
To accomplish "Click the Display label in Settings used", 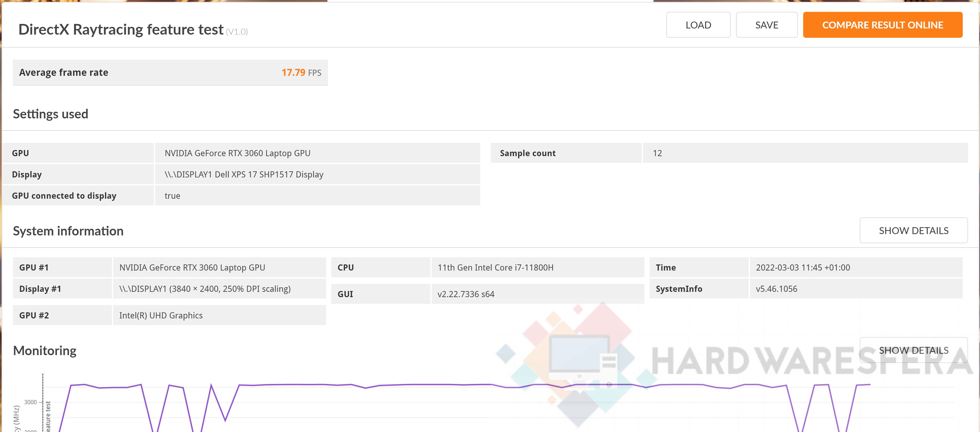I will click(27, 175).
